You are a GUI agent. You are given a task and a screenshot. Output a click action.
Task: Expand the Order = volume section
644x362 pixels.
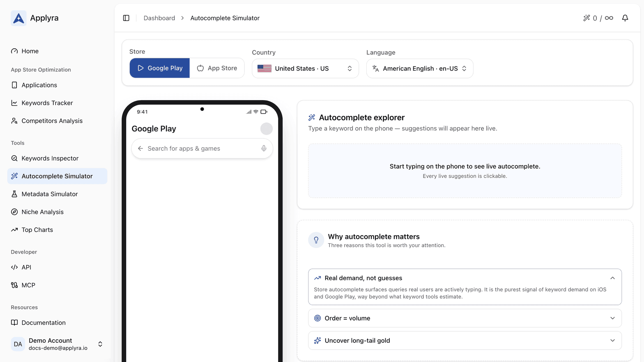[465, 318]
